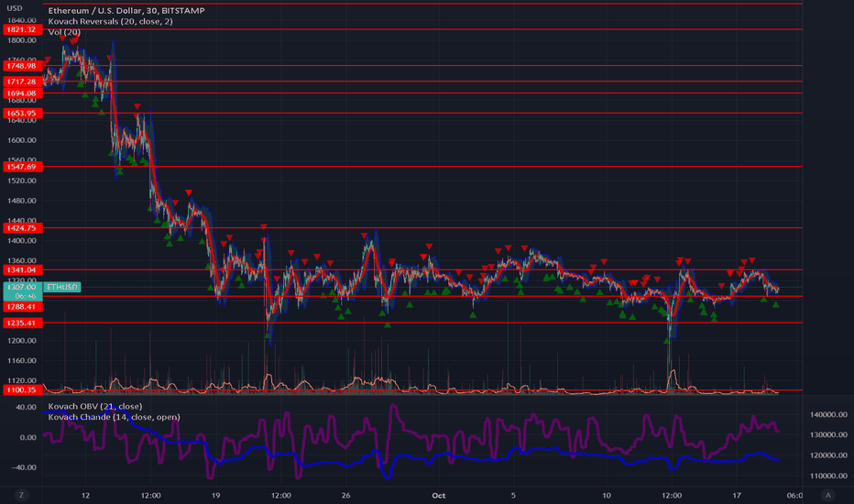Click the 110000.00 OBV scale value
The width and height of the screenshot is (854, 504).
[828, 476]
